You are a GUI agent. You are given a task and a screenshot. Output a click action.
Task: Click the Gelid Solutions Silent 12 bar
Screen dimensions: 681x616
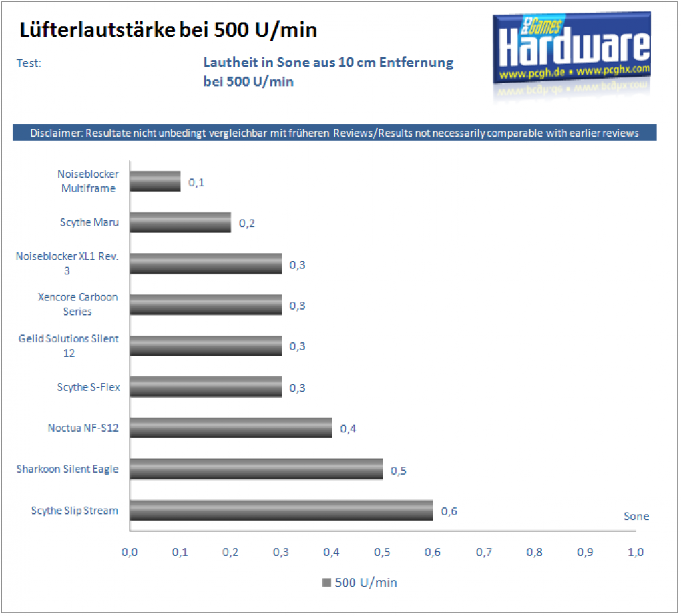tap(206, 346)
